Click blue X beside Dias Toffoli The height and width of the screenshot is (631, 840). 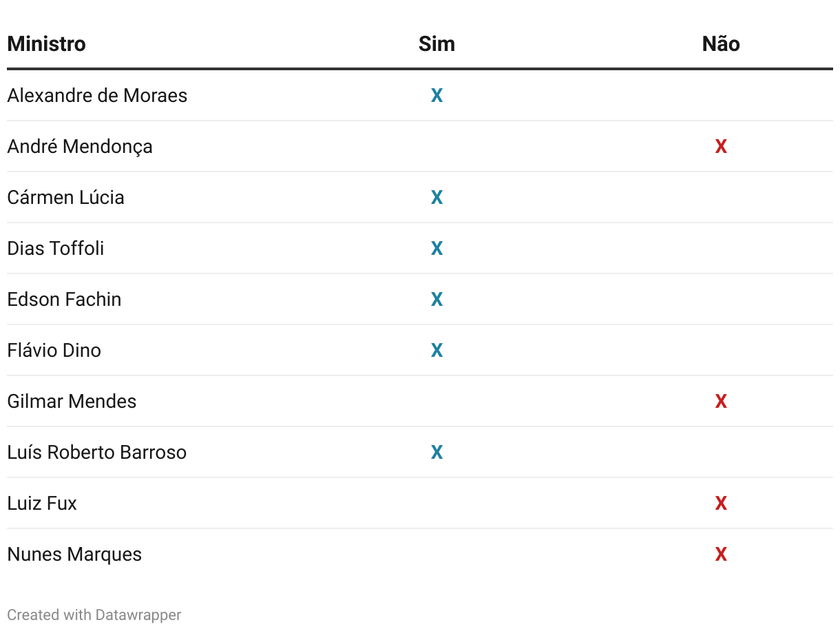[x=437, y=249]
